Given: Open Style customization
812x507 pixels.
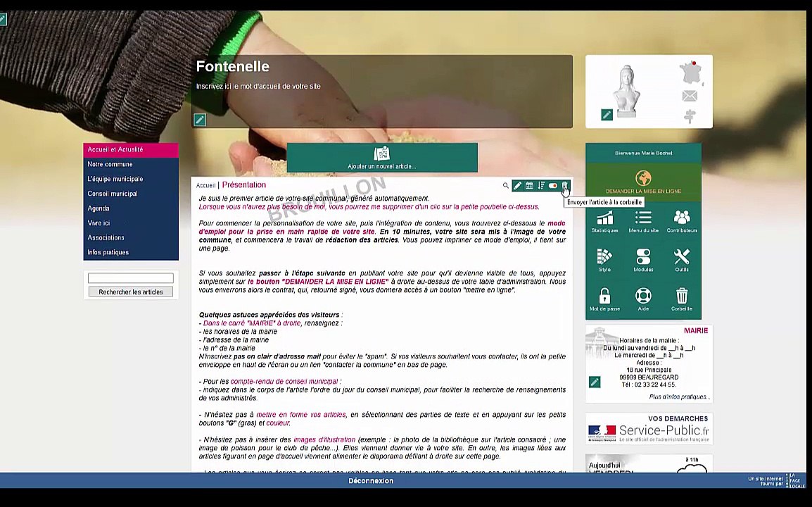Looking at the screenshot, I should [x=605, y=261].
